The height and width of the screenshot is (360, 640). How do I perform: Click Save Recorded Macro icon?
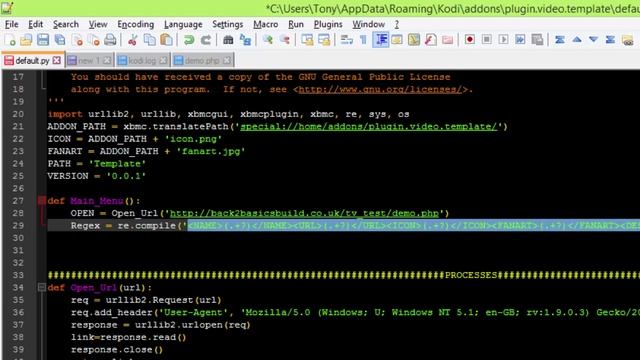(x=538, y=40)
